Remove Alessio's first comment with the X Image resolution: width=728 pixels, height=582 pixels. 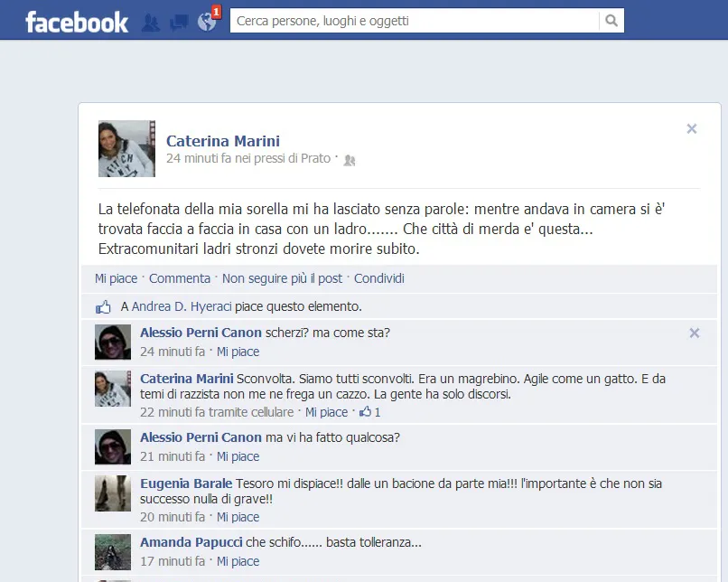click(x=694, y=333)
